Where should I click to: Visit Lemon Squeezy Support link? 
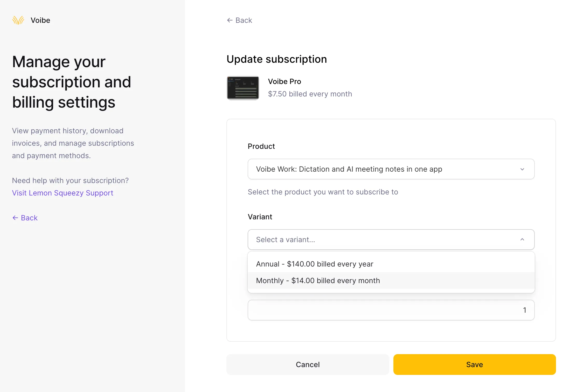point(62,193)
